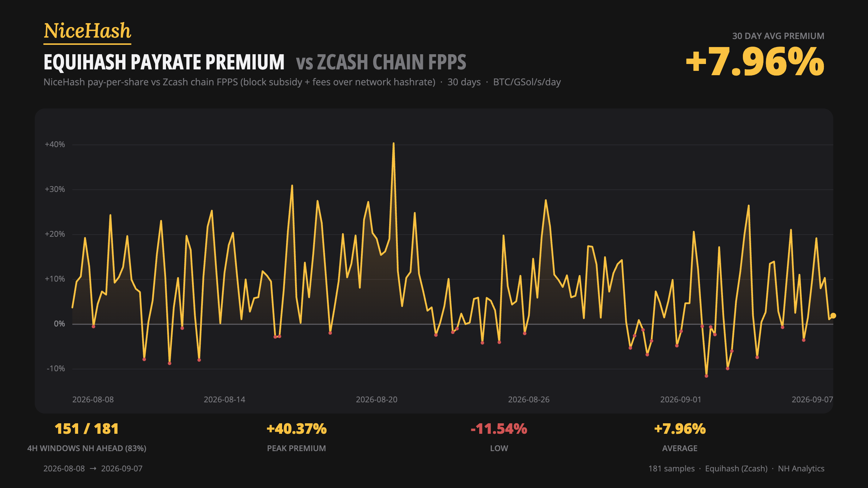The width and height of the screenshot is (868, 488).
Task: Click the LOW label
Action: pos(499,449)
